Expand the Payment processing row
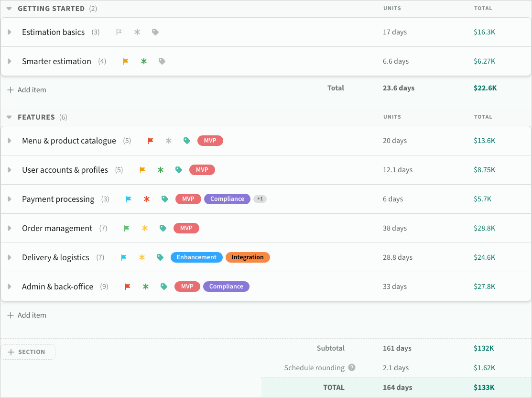The width and height of the screenshot is (532, 398). click(x=9, y=199)
